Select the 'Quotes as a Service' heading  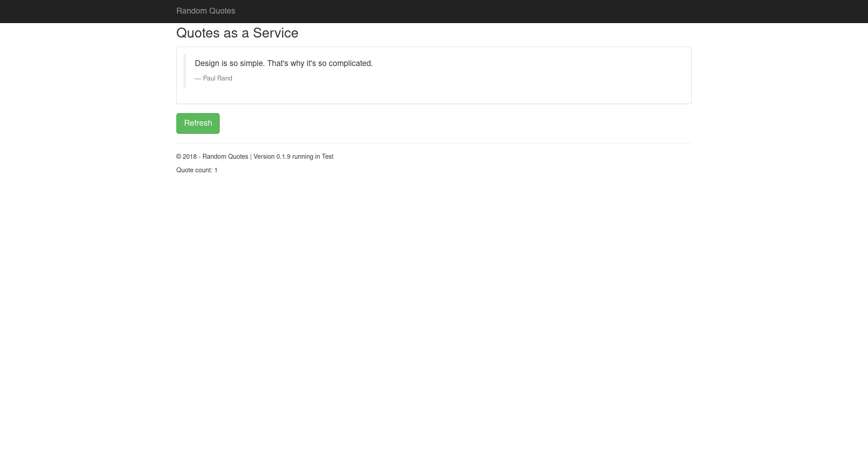[x=237, y=33]
